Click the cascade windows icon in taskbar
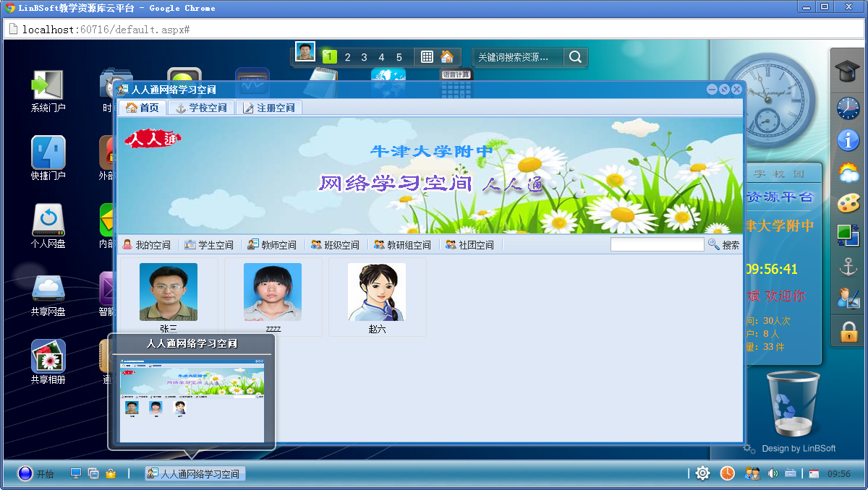The image size is (868, 490). pos(93,473)
